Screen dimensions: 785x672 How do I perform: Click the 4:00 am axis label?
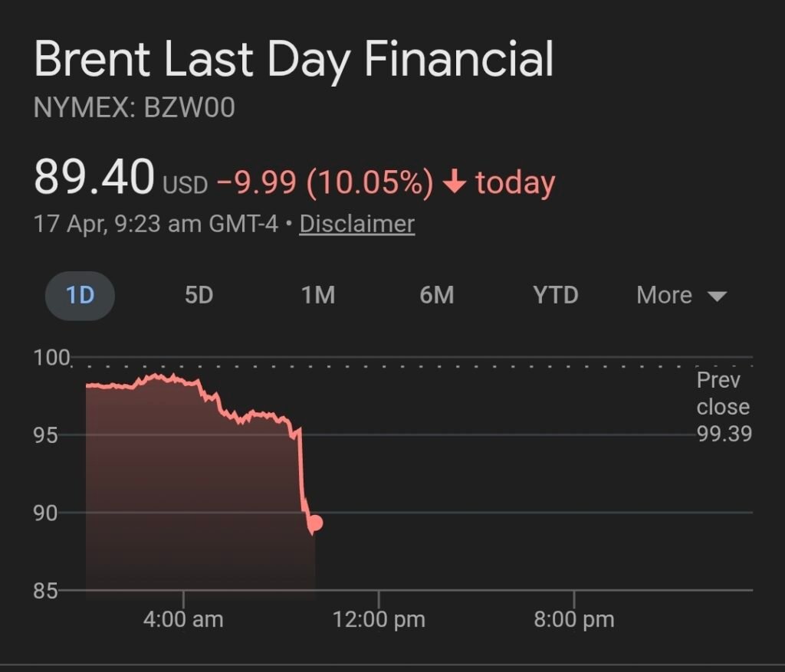[x=183, y=618]
